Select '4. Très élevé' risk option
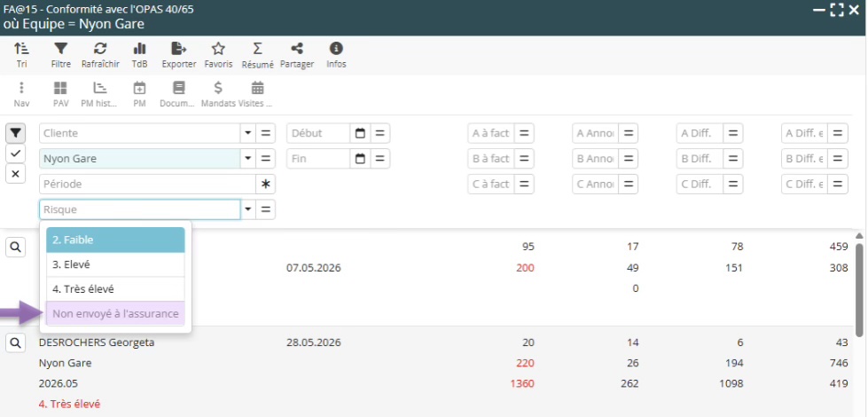Viewport: 868px width, 417px height. (x=115, y=289)
